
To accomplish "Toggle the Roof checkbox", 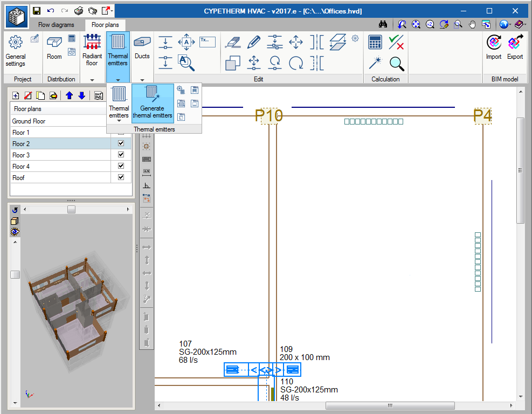I will click(121, 177).
